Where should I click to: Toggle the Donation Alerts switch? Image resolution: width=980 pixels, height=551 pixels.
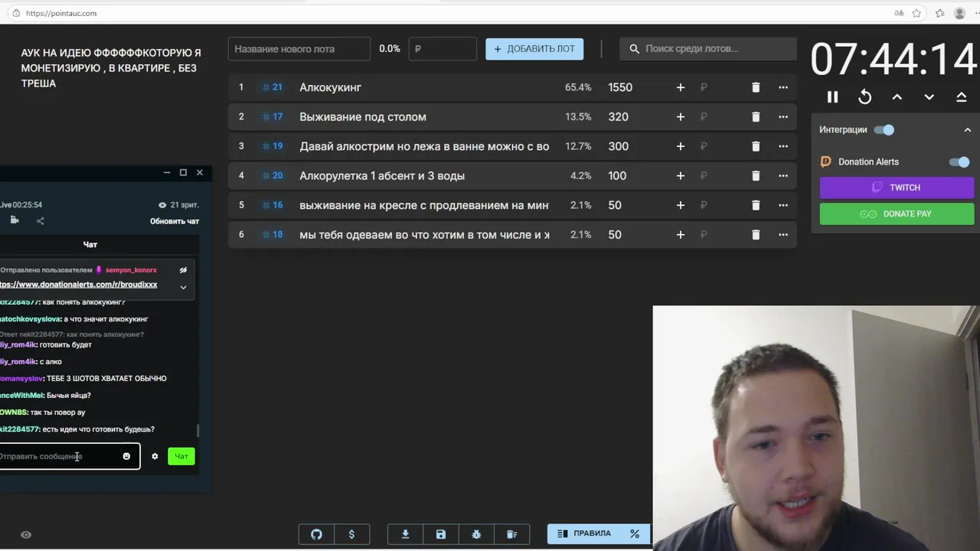[x=959, y=162]
